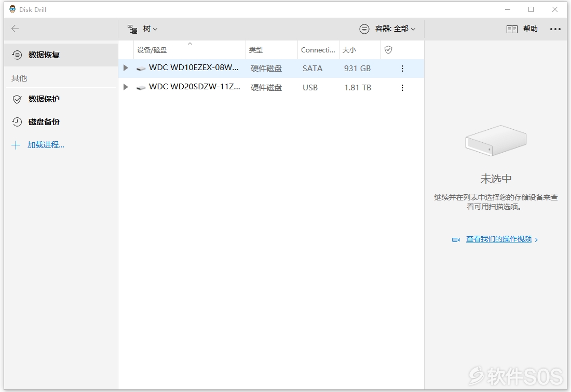Click the USB connection cell
Viewport: 571px width, 392px height.
click(x=310, y=87)
